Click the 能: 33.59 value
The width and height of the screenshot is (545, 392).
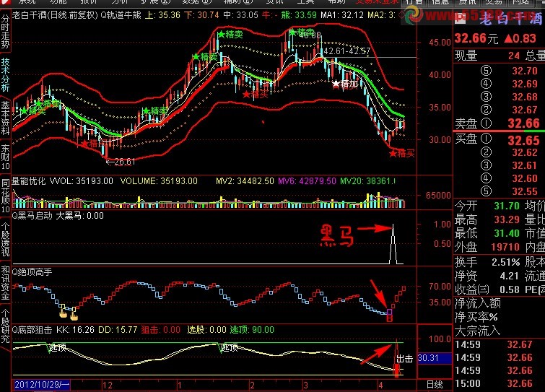pyautogui.click(x=299, y=15)
